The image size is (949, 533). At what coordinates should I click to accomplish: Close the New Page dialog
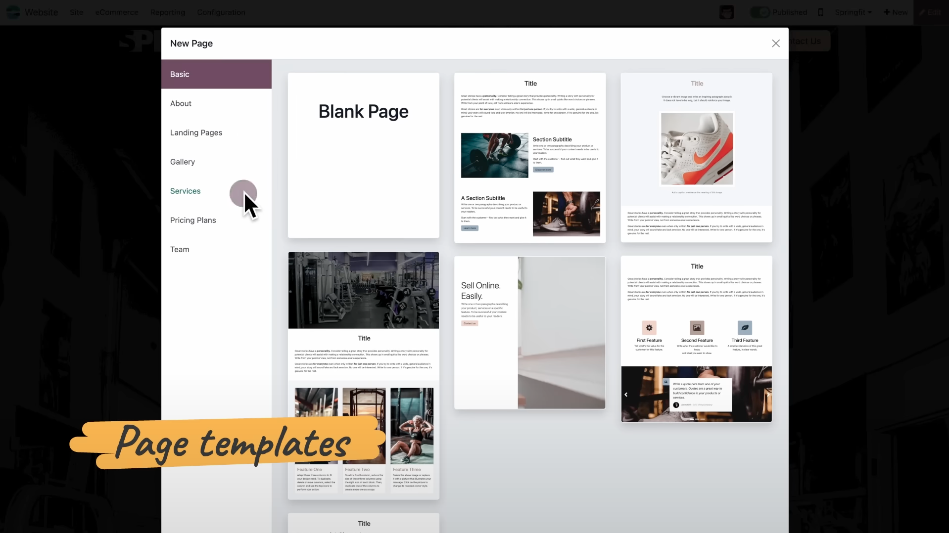click(775, 43)
